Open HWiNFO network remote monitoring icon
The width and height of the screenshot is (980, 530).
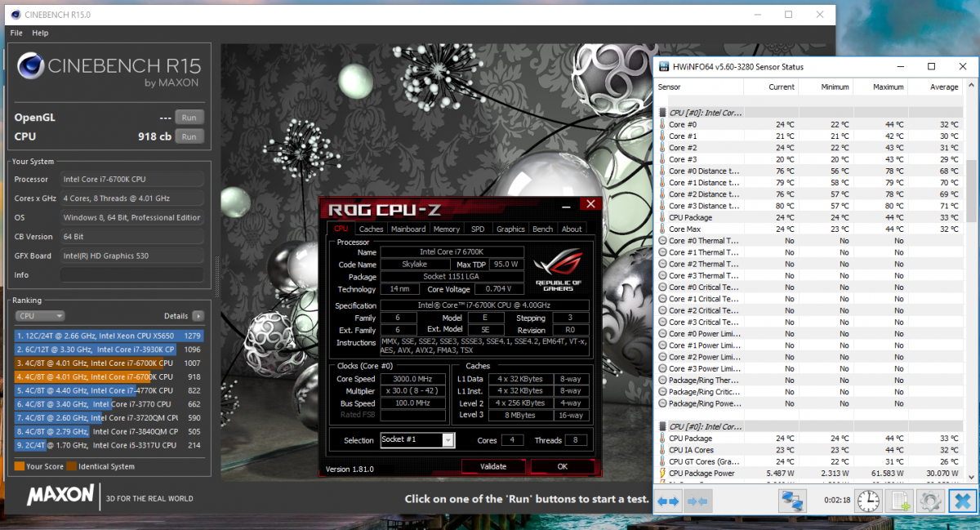[x=791, y=501]
